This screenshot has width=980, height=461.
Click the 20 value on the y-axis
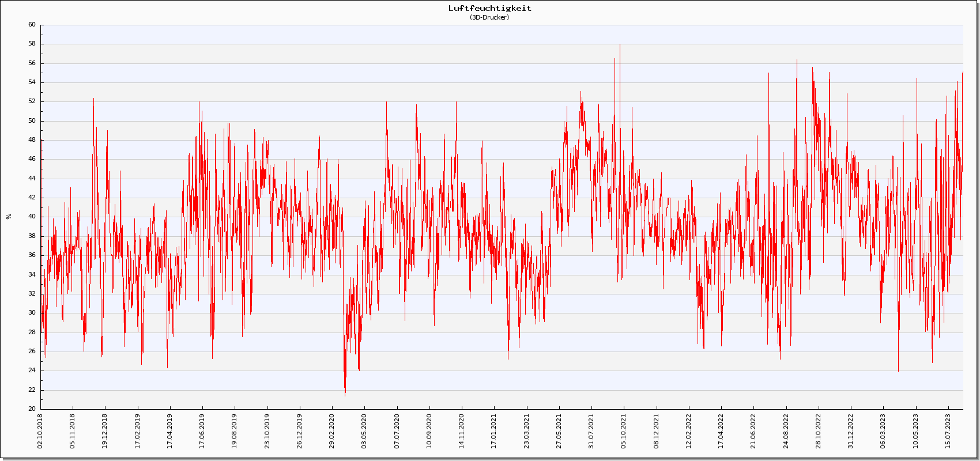(x=32, y=409)
